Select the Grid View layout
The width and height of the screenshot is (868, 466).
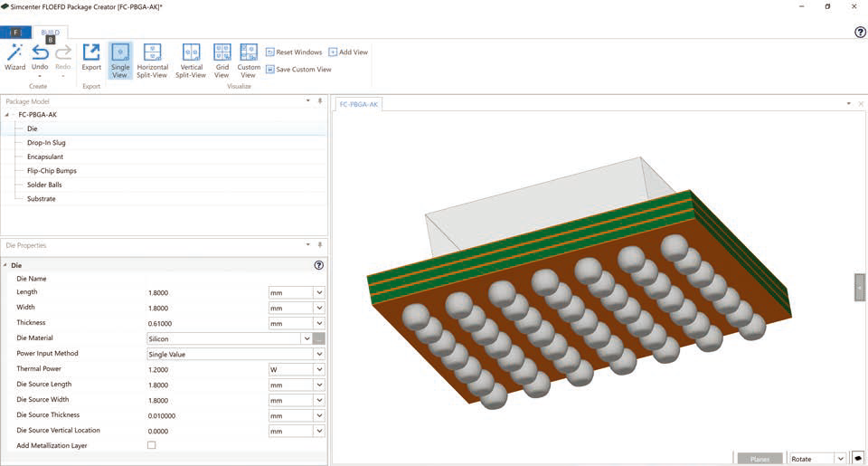pos(222,61)
